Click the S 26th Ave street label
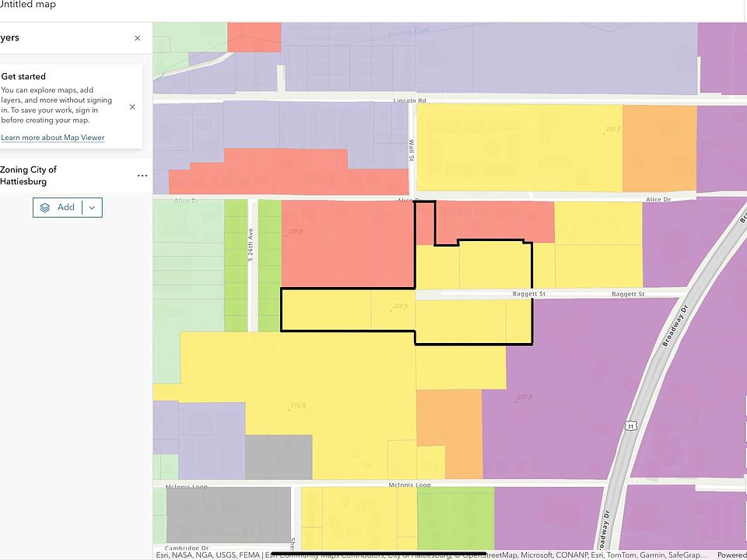Image resolution: width=747 pixels, height=560 pixels. tap(251, 244)
